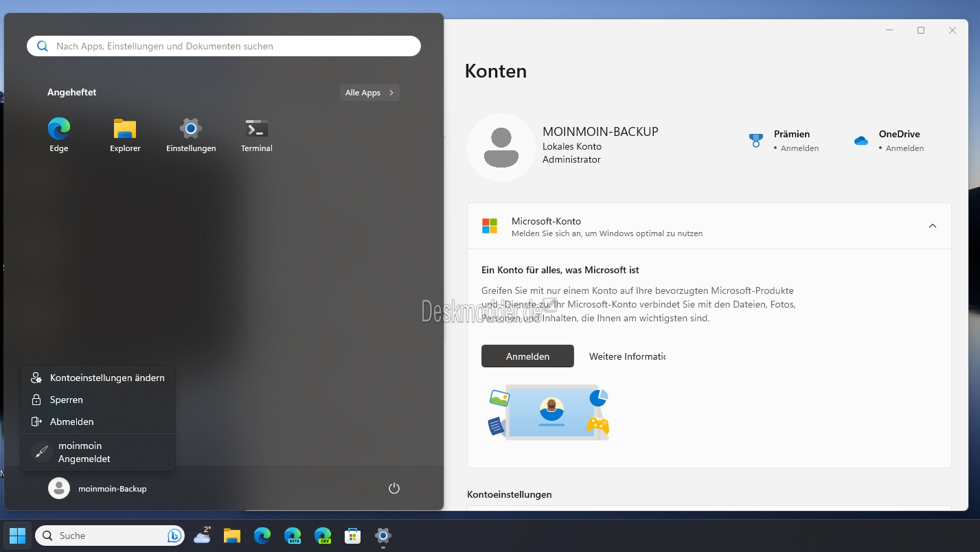Open the pinned Explorer app

click(125, 135)
